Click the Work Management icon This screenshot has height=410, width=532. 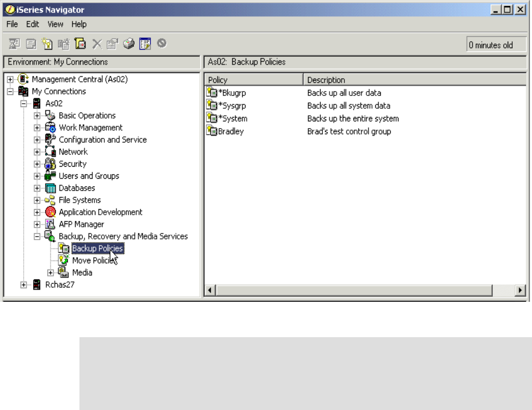[50, 127]
